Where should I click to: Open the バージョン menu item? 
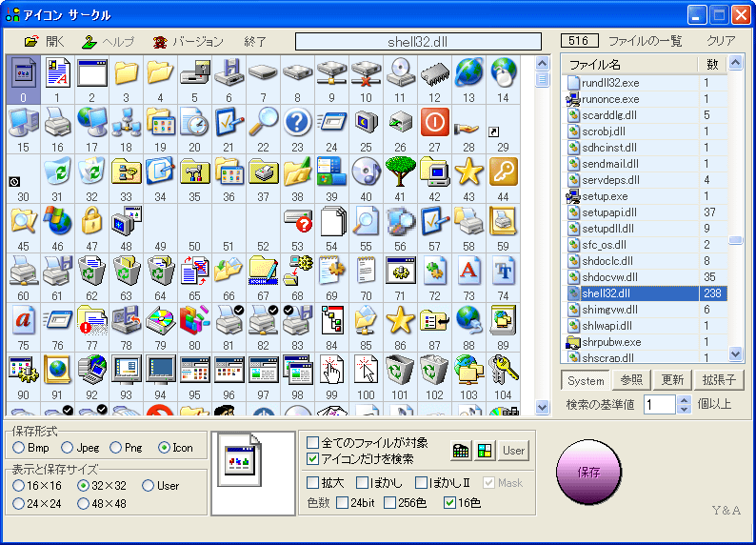coord(188,42)
